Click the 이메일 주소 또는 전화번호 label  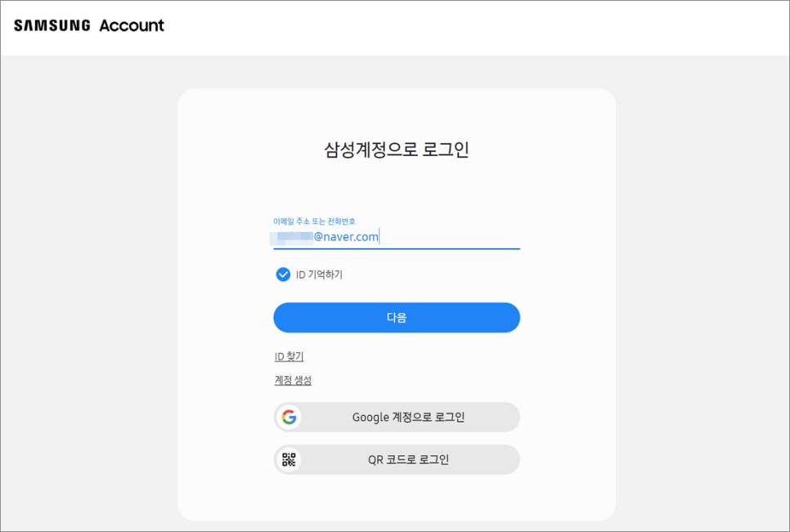tap(314, 221)
